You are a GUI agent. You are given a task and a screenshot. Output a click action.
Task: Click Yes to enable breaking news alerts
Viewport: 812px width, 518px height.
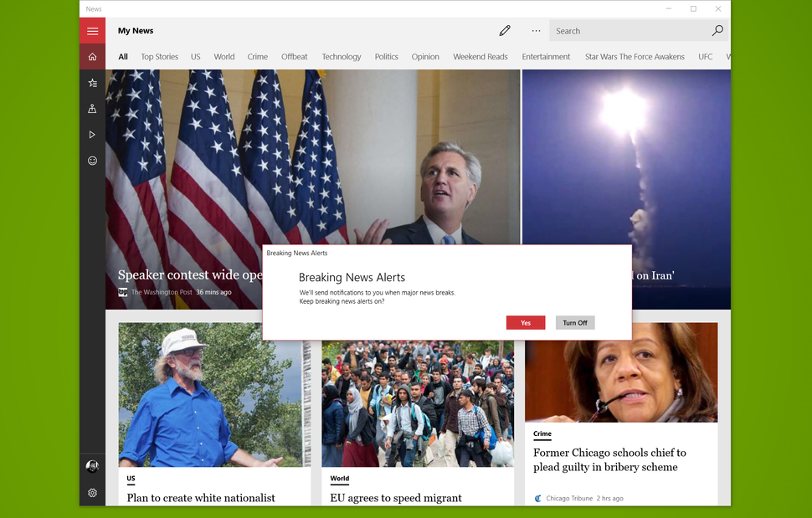(525, 322)
